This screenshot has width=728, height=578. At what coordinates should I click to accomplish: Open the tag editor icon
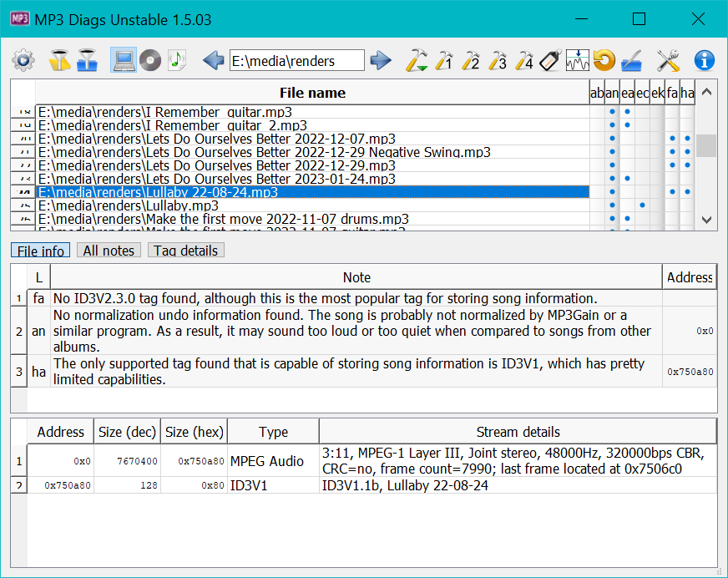pyautogui.click(x=549, y=60)
